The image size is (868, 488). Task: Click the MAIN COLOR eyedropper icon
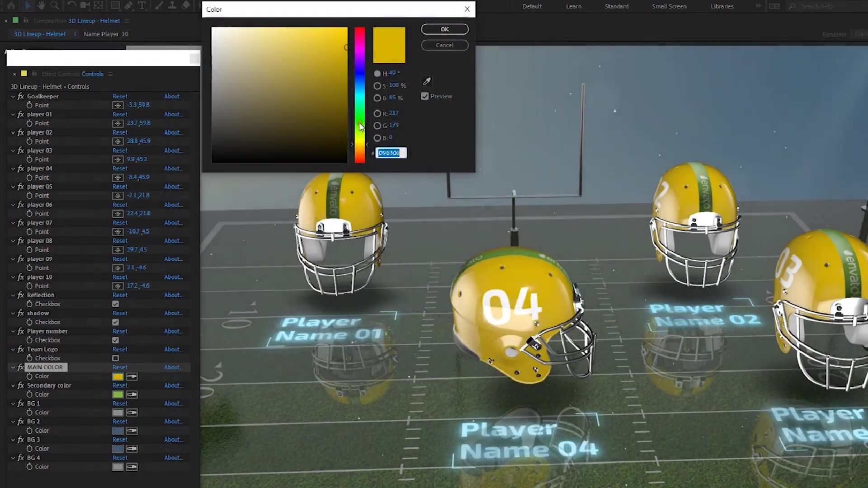click(132, 376)
